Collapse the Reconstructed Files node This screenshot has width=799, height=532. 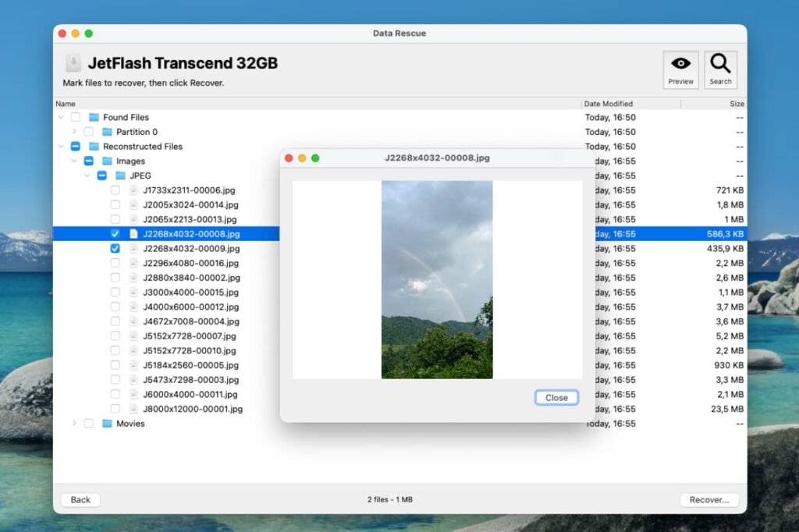pos(61,147)
